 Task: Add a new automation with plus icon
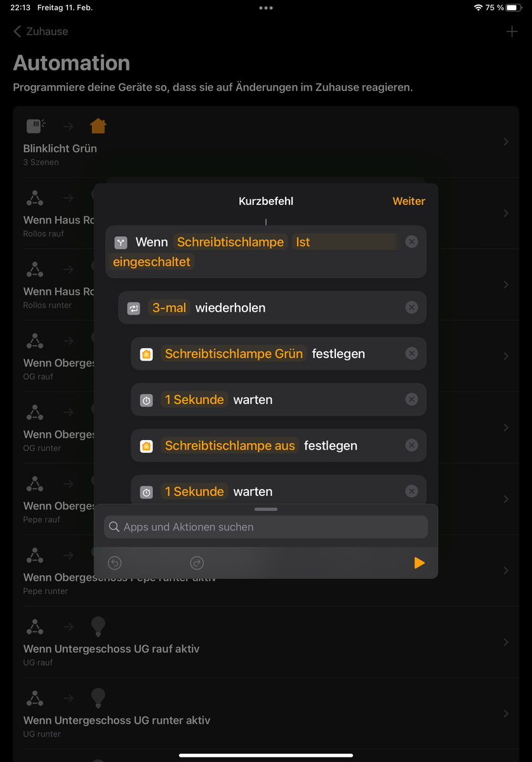click(x=512, y=32)
